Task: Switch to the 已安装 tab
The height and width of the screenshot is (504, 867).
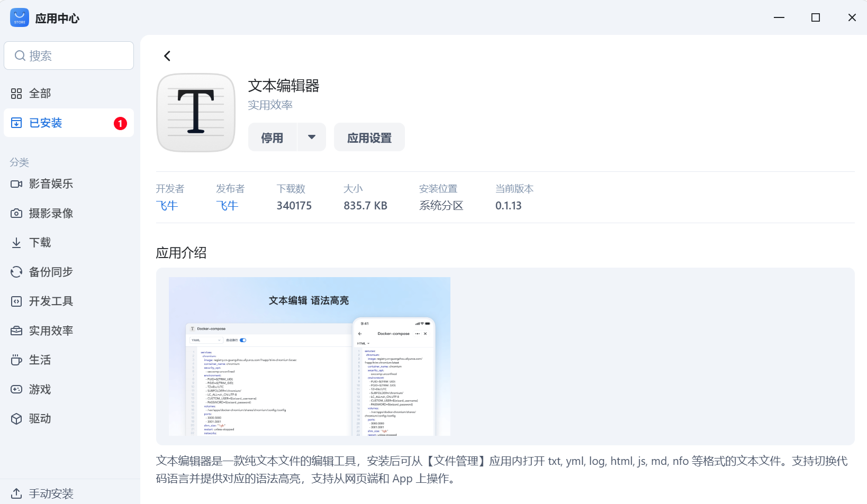Action: pos(46,123)
